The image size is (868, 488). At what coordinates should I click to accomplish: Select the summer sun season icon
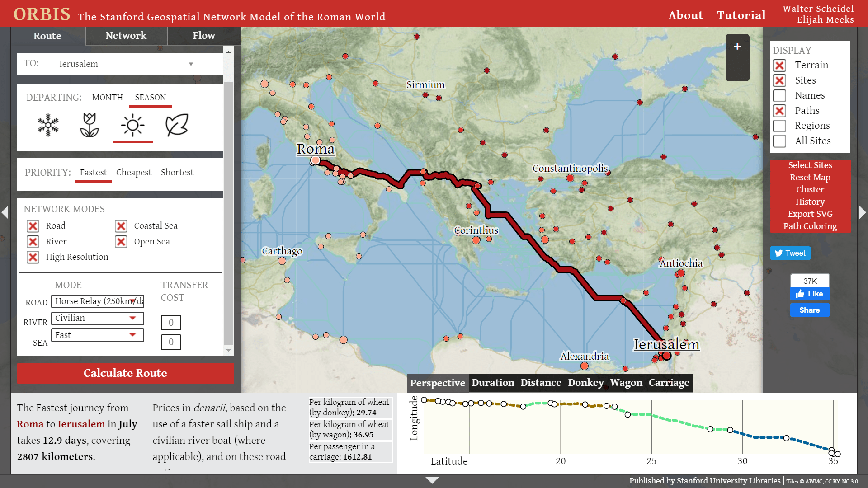(x=132, y=125)
